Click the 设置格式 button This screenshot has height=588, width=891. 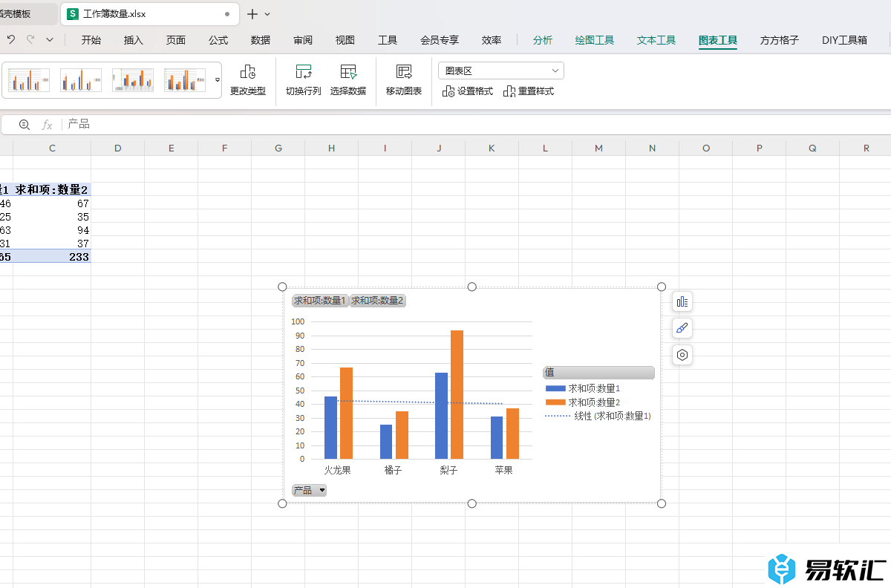tap(468, 91)
